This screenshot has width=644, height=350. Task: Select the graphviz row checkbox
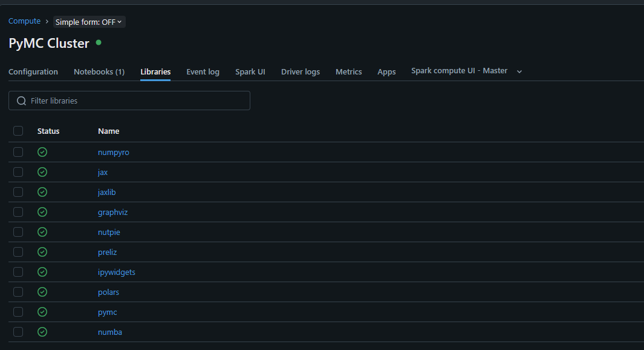pos(18,212)
